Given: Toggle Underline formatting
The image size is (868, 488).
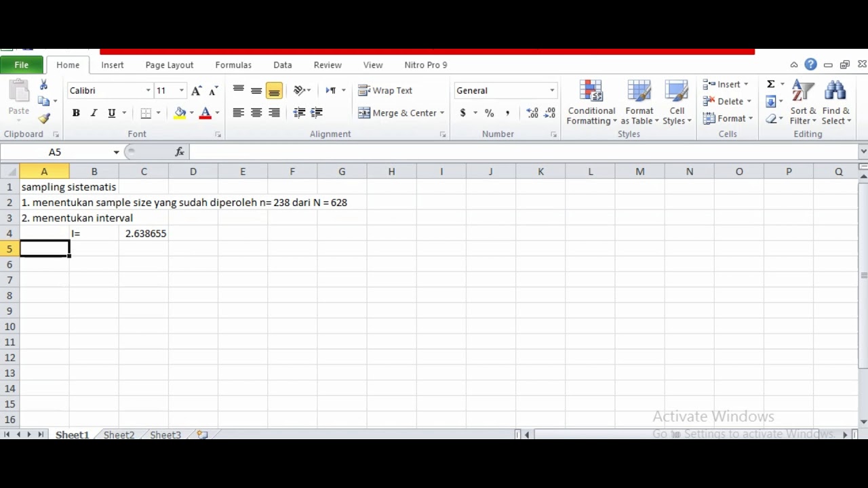Looking at the screenshot, I should pyautogui.click(x=111, y=113).
